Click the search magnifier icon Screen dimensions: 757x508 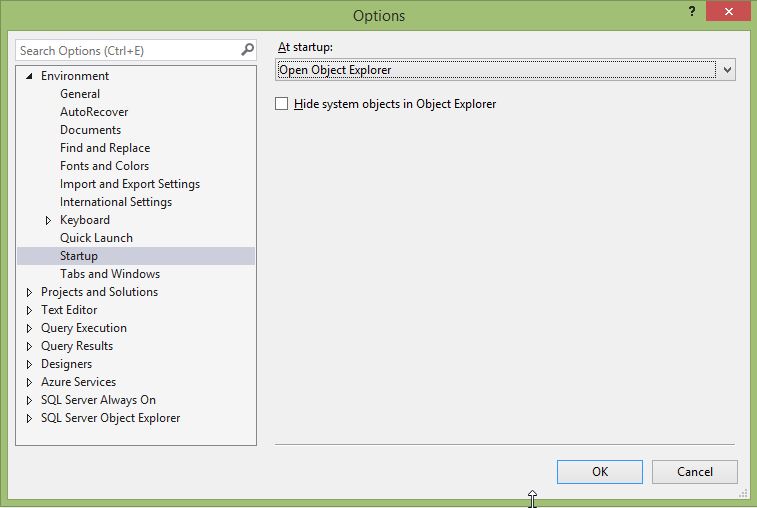[x=247, y=50]
